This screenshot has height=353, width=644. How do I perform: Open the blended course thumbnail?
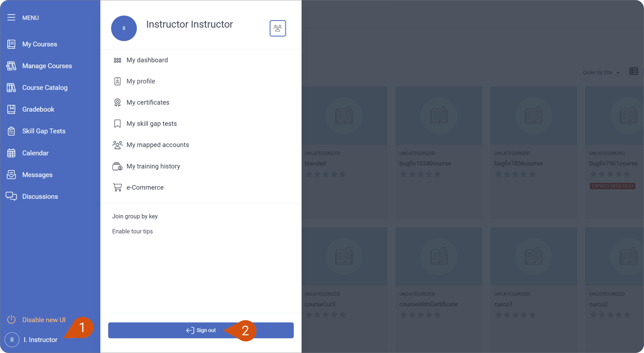point(344,116)
